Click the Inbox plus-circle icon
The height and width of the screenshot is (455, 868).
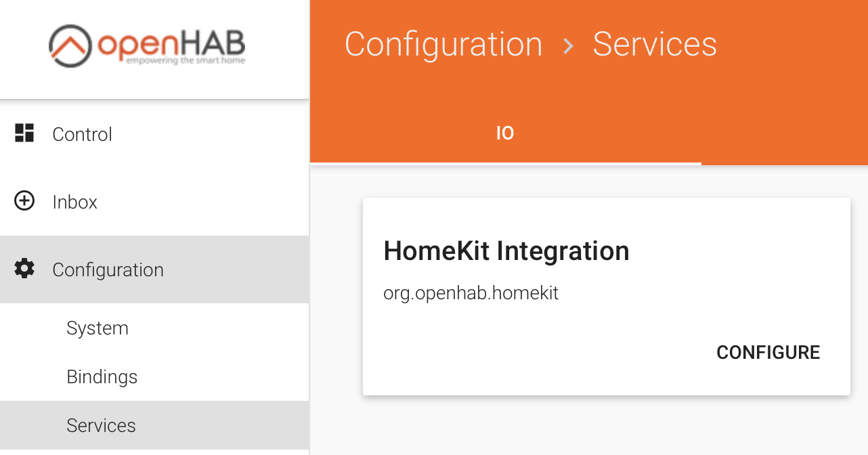tap(24, 201)
